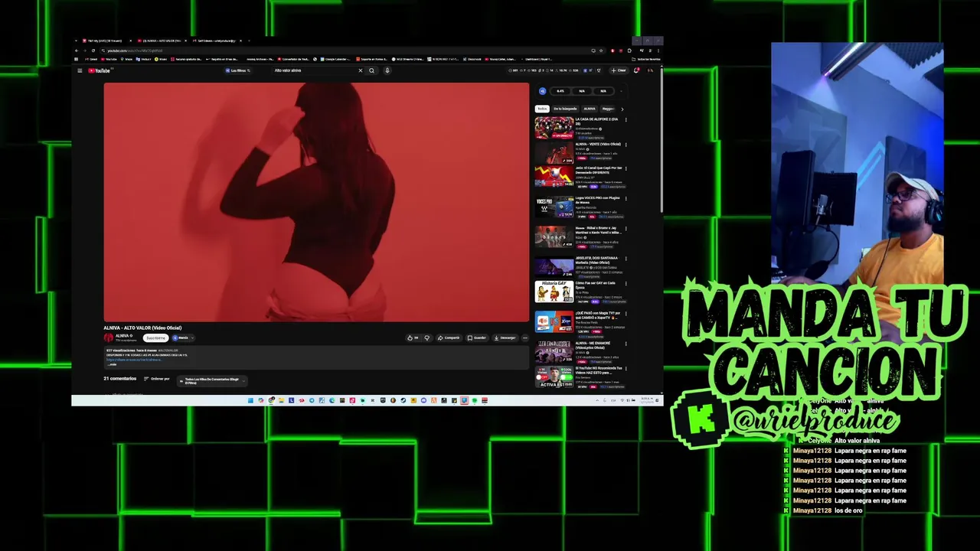Open ALNIVA channel avatar
The height and width of the screenshot is (551, 980).
point(109,337)
